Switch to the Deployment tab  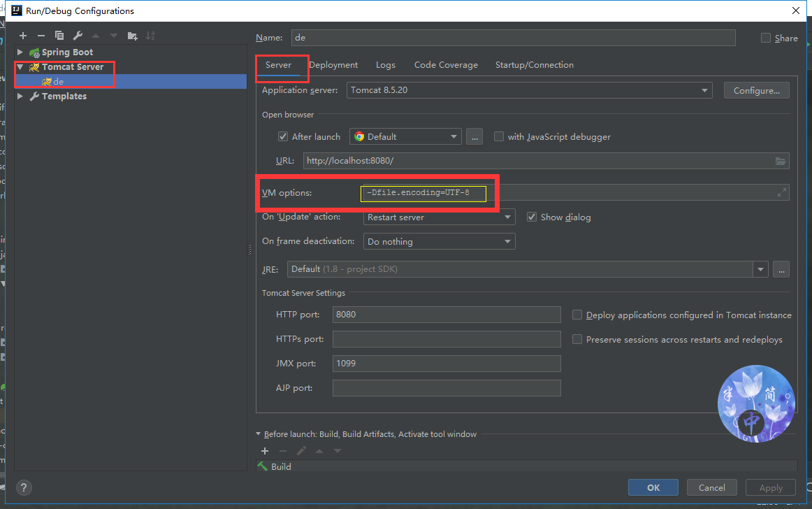333,65
